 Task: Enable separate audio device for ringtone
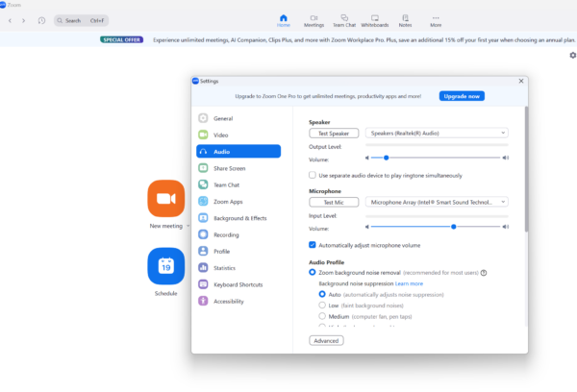click(313, 176)
